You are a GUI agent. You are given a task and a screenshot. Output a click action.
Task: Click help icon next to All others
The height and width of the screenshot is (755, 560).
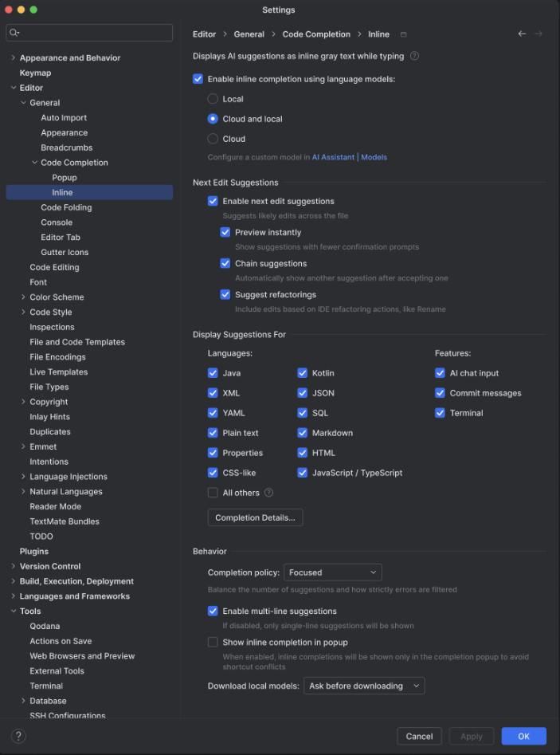269,493
